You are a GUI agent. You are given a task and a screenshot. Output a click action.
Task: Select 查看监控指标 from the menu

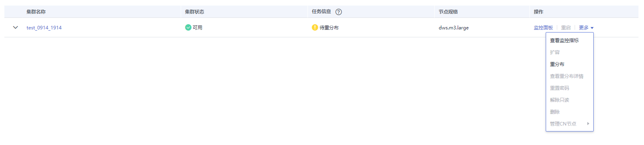564,41
